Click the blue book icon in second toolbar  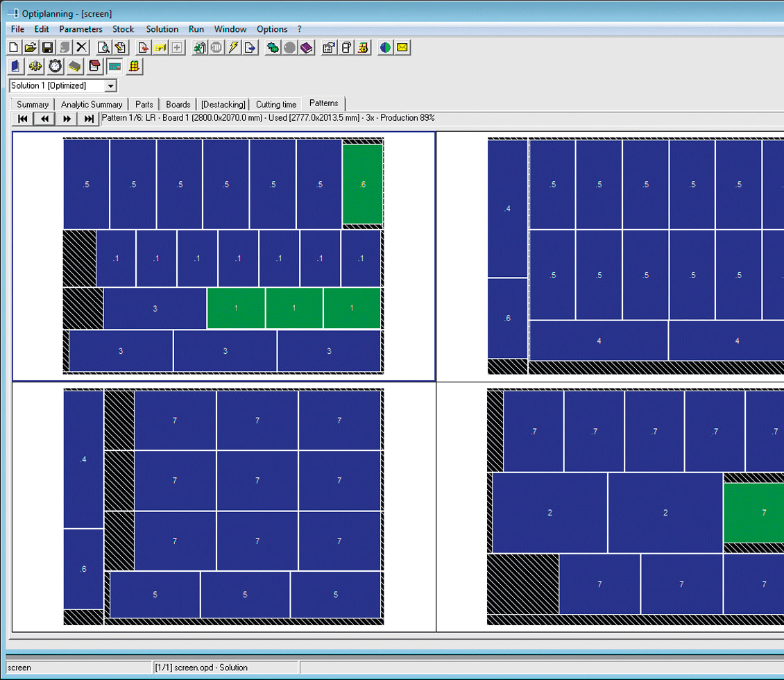tap(15, 66)
